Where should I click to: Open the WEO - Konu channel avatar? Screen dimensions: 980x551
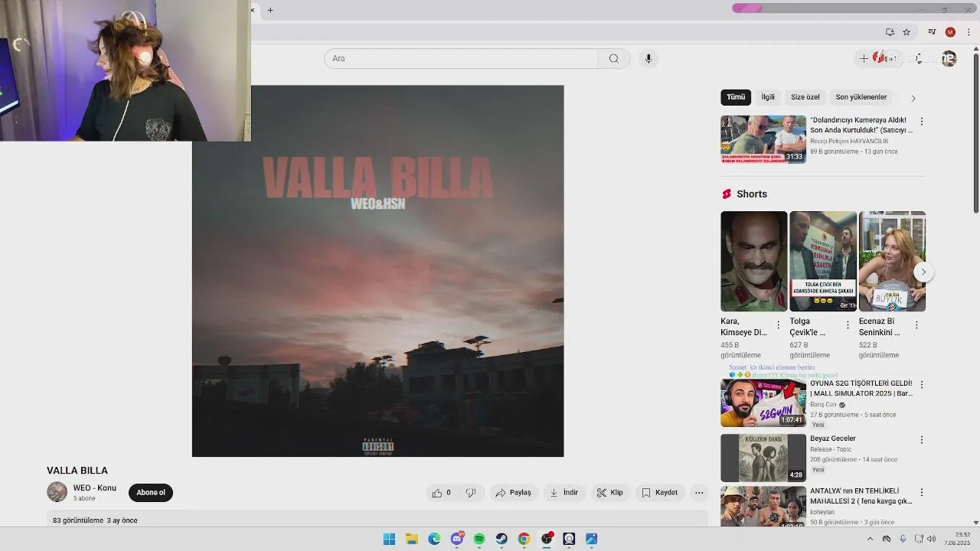pos(57,492)
